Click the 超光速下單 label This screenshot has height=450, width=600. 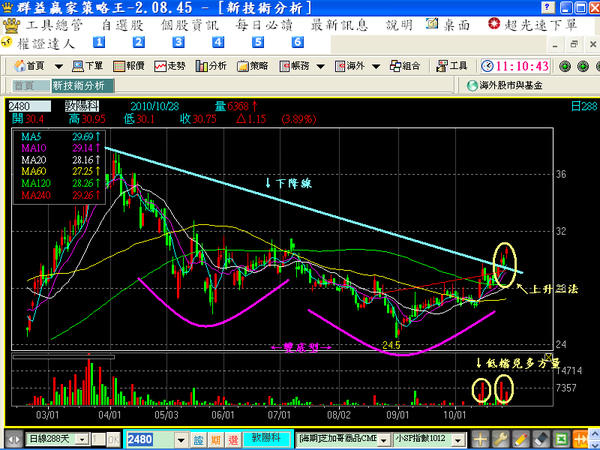tap(540, 25)
